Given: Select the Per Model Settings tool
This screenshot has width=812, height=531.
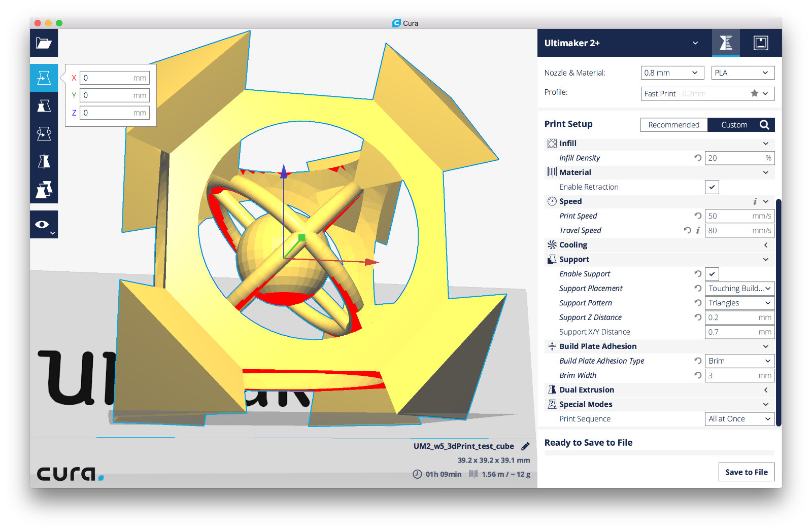Looking at the screenshot, I should (44, 189).
